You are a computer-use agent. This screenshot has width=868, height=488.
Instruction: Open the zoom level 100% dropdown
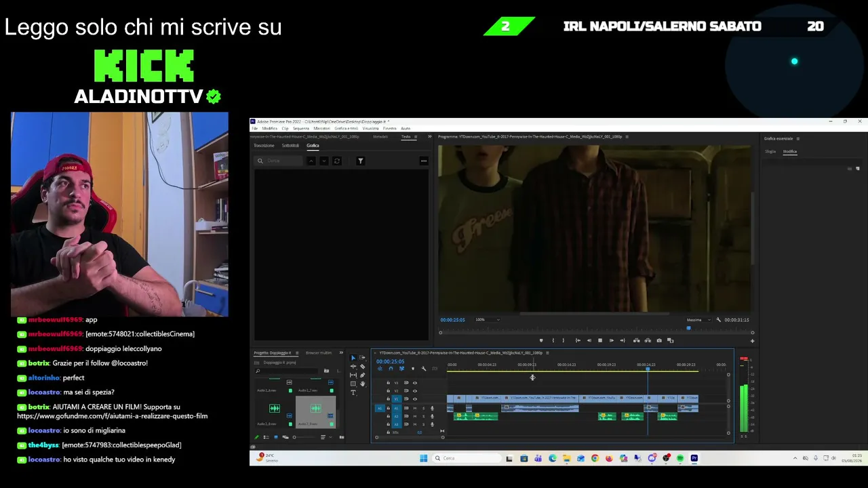pyautogui.click(x=488, y=320)
